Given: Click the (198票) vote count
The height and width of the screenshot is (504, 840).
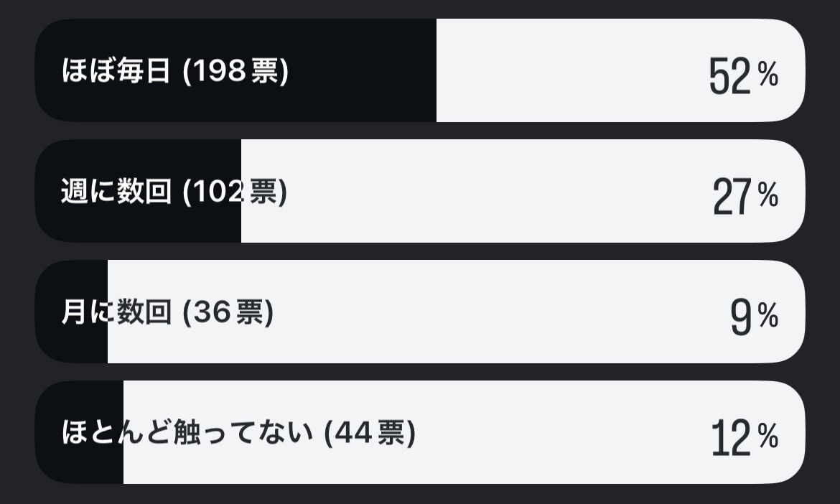Looking at the screenshot, I should point(235,71).
